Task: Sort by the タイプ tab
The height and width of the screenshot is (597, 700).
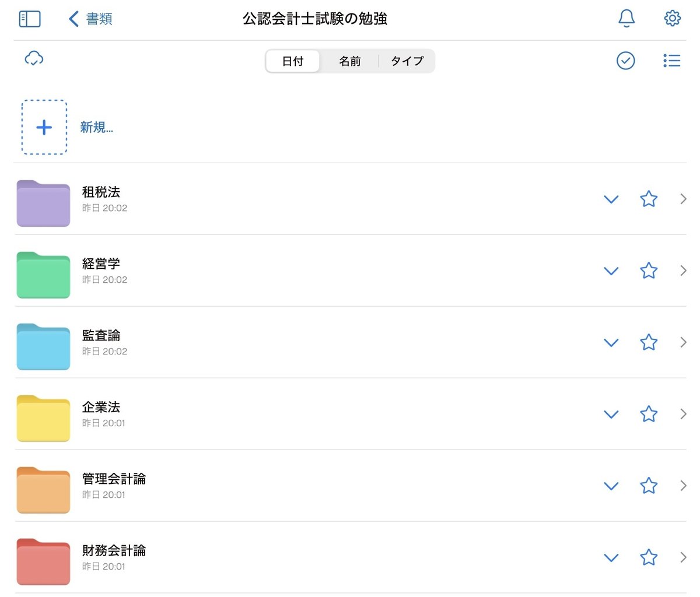Action: pyautogui.click(x=407, y=61)
